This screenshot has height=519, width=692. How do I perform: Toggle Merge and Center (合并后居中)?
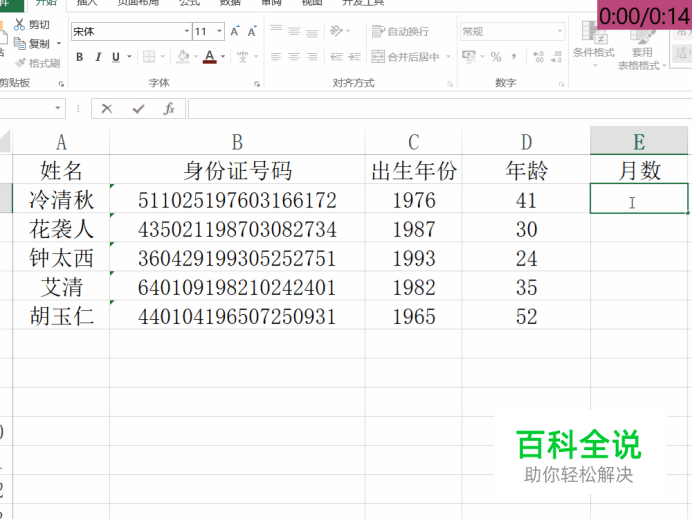[x=406, y=57]
